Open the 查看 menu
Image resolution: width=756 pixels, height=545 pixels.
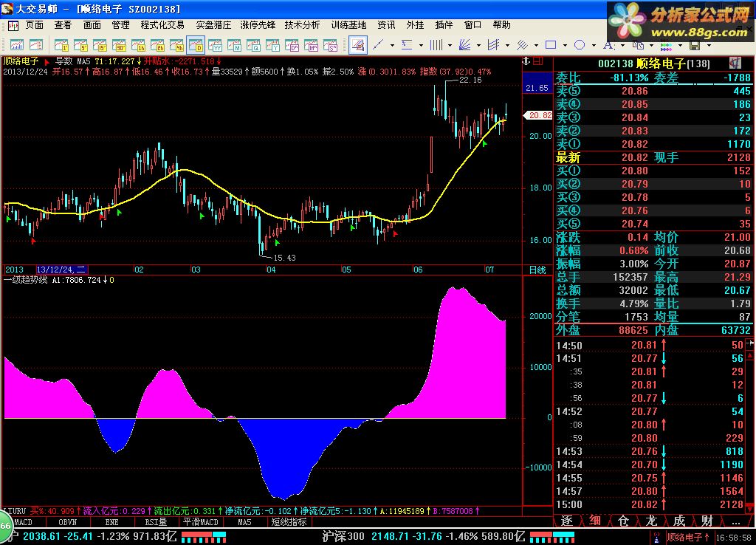(63, 24)
